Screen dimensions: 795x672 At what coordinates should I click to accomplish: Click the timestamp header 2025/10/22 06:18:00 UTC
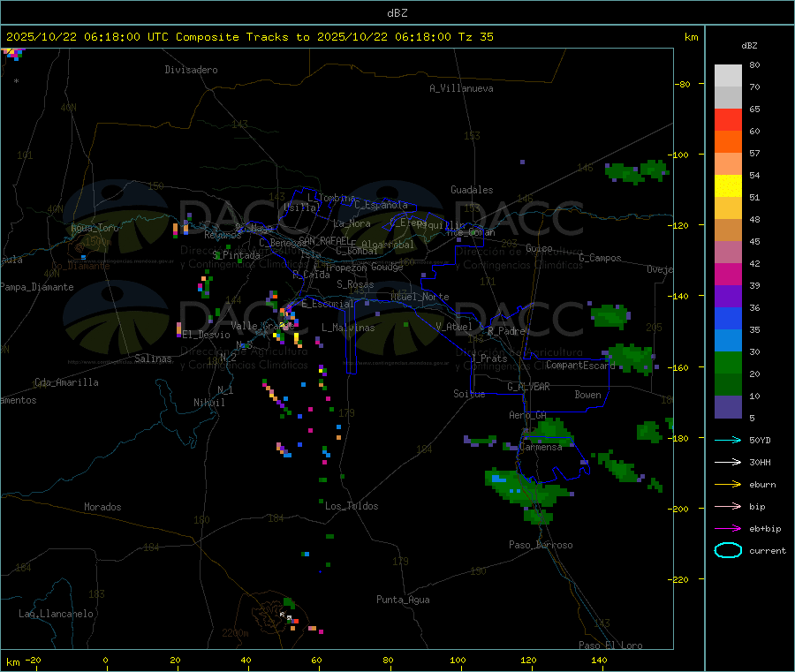87,37
